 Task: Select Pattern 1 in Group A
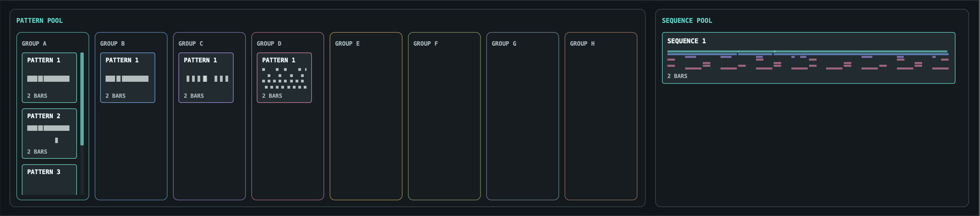[x=49, y=78]
